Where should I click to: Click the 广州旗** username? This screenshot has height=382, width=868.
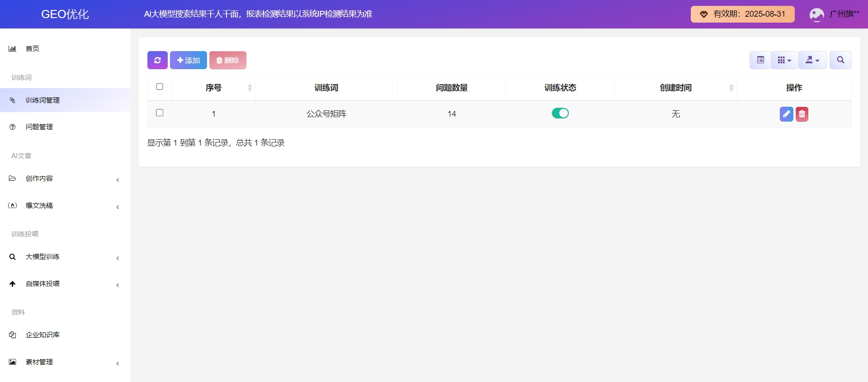(844, 14)
